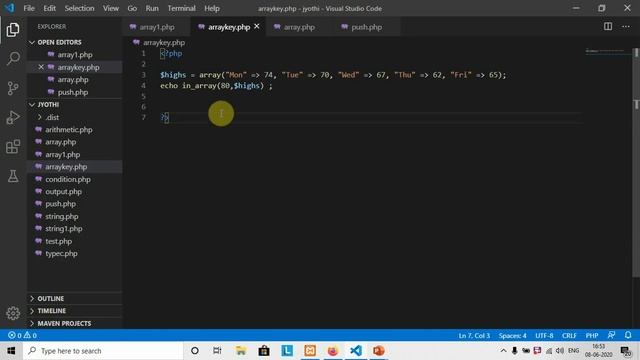Click arraykey.php in the breadcrumb

(x=164, y=42)
